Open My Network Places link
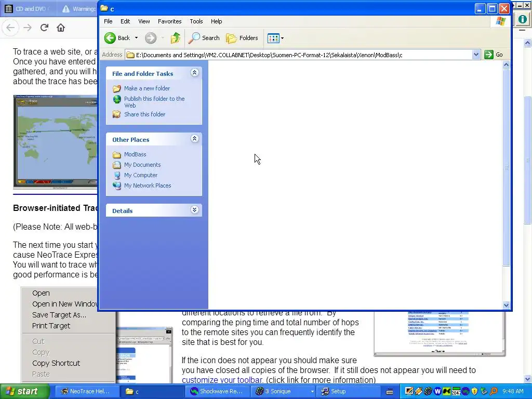Image resolution: width=532 pixels, height=399 pixels. click(x=148, y=185)
